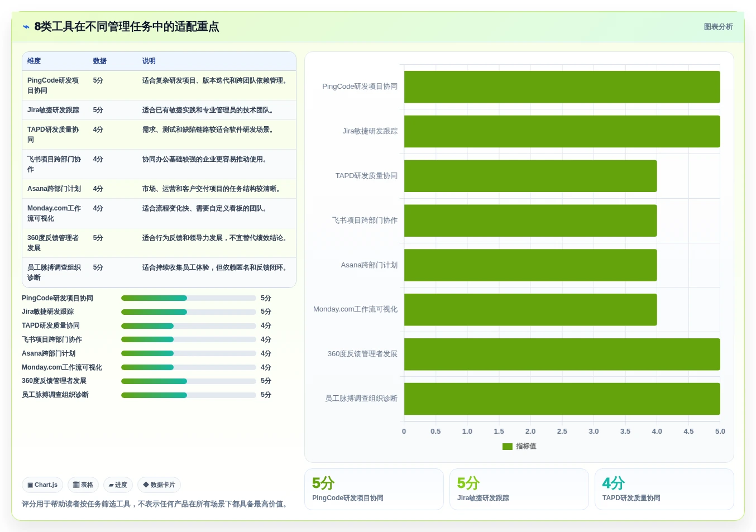
Task: Click the 进度 chip
Action: tap(118, 485)
